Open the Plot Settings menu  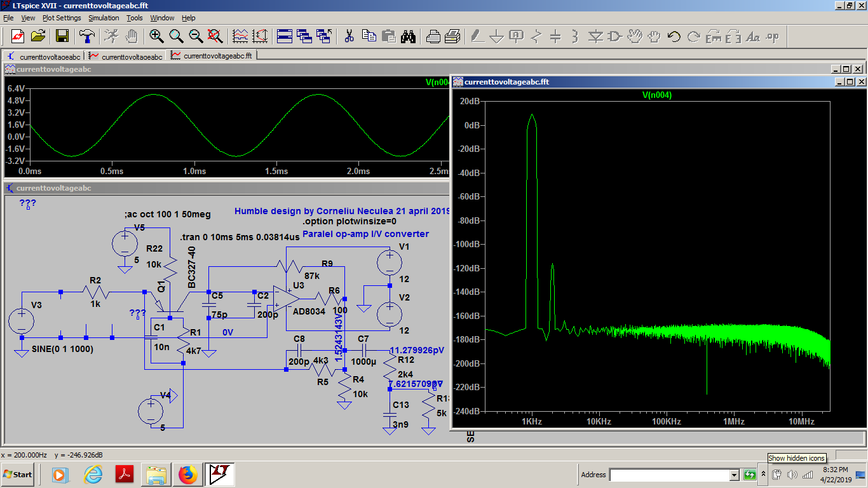[62, 18]
